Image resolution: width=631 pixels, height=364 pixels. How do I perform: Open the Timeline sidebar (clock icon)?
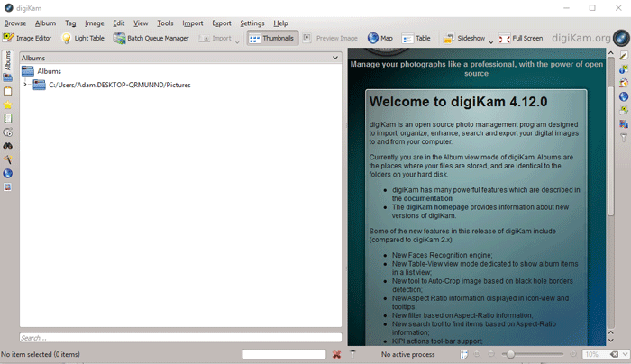tap(7, 132)
